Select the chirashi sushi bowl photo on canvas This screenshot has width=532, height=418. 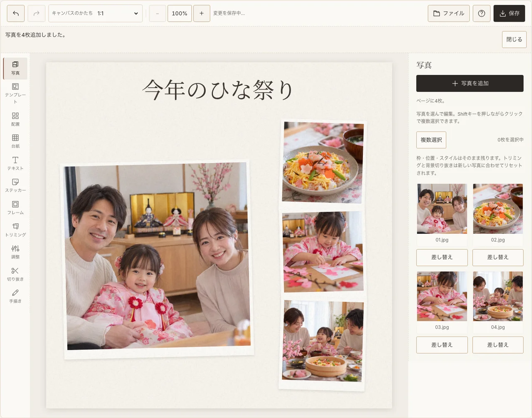323,162
